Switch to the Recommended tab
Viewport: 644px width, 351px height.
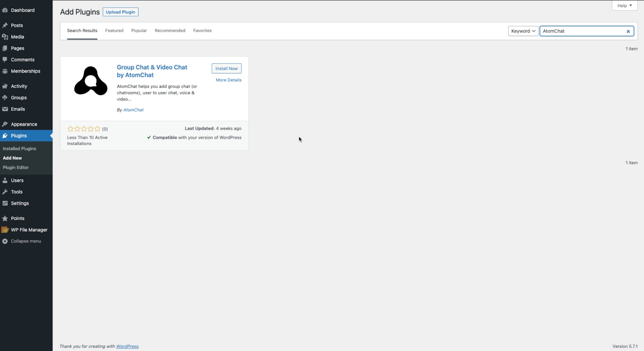(x=170, y=31)
